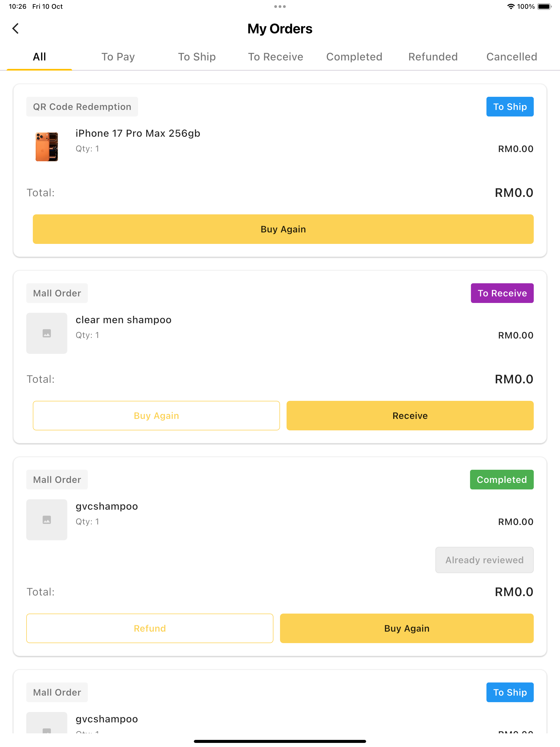Image resolution: width=560 pixels, height=747 pixels.
Task: Open gvcshampoo title in the Completed order
Action: (x=107, y=506)
